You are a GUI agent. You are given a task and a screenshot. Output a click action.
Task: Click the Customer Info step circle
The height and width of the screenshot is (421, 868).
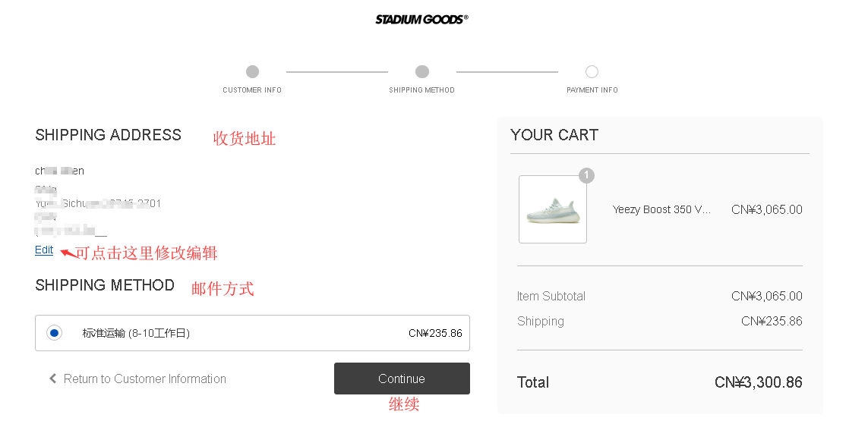point(252,72)
